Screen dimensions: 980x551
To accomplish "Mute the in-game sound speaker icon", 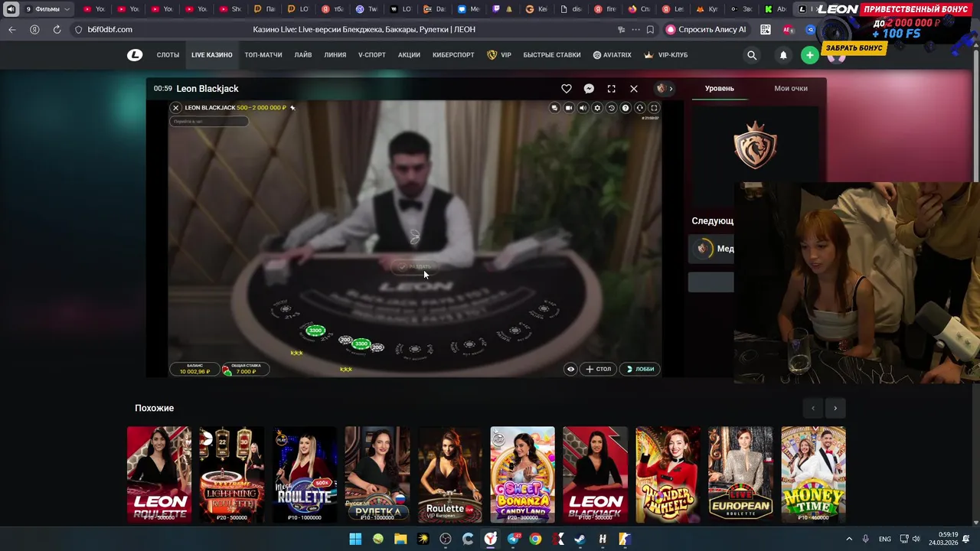I will point(583,108).
